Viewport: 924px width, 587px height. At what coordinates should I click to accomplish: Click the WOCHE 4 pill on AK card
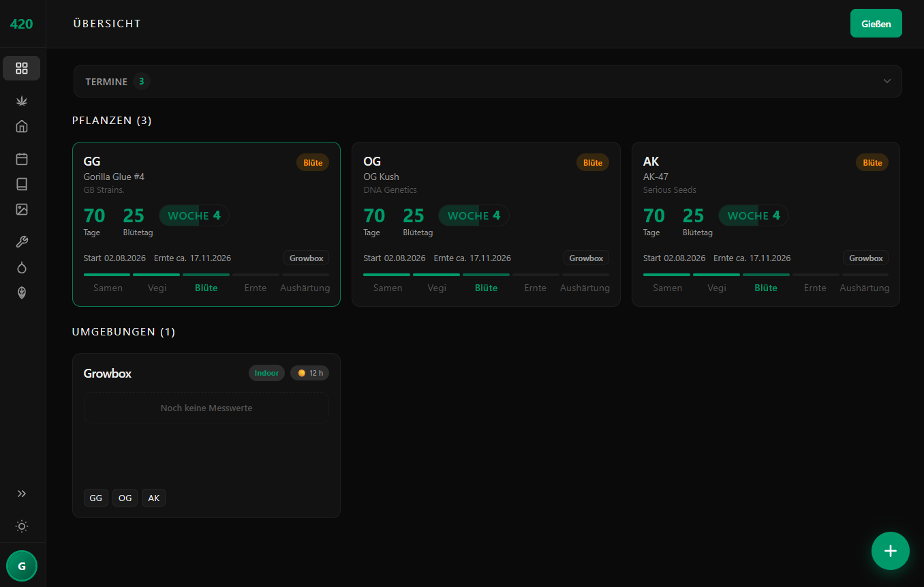tap(754, 215)
